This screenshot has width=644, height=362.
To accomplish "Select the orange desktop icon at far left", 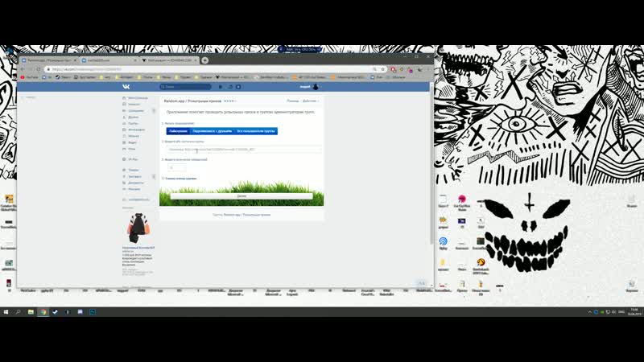I will point(9,199).
